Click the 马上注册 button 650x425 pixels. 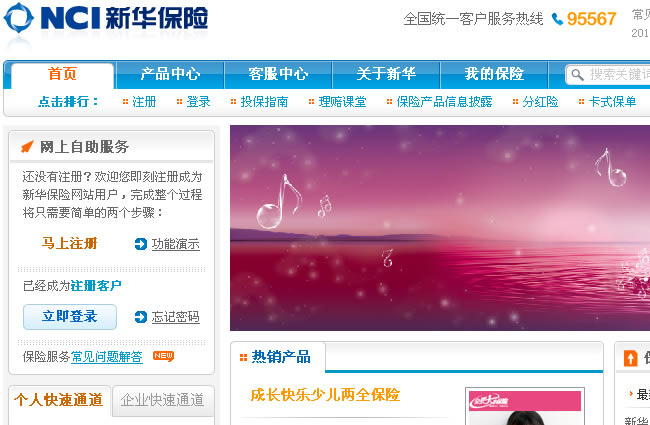click(70, 243)
